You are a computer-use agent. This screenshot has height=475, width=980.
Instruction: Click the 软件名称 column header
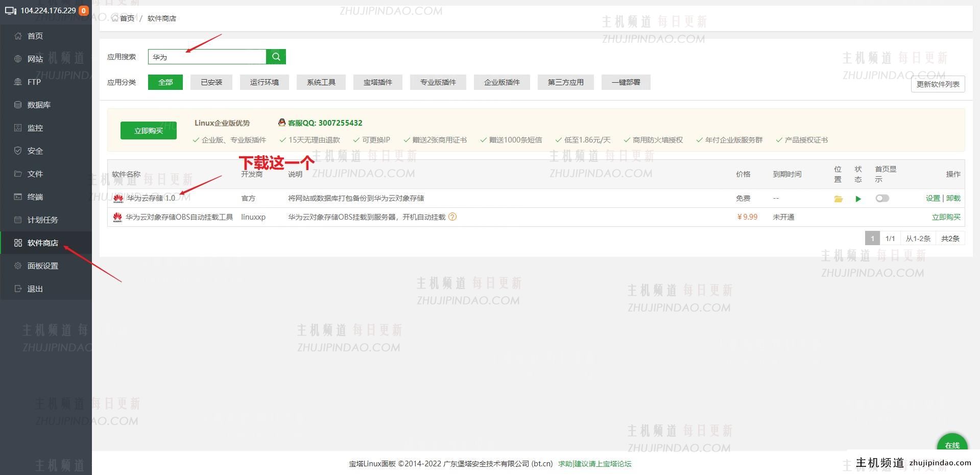[x=126, y=174]
